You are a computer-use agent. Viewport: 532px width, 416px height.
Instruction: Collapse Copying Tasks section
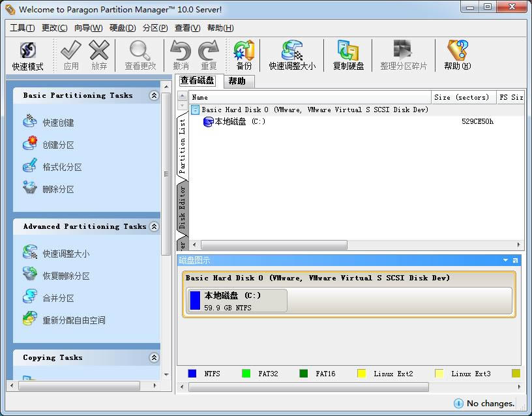(154, 357)
